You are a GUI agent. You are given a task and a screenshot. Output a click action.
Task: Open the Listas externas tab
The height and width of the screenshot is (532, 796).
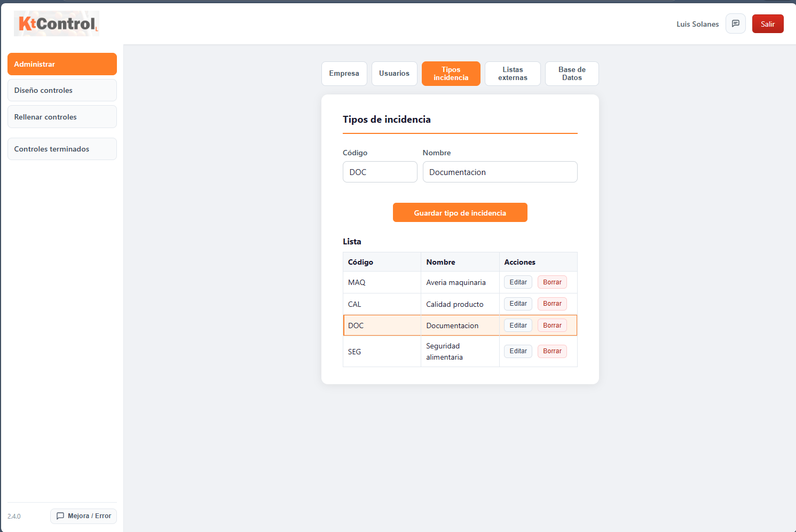[513, 74]
